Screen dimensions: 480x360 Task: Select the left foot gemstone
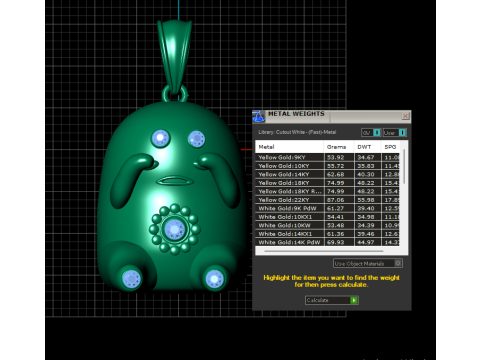[132, 278]
